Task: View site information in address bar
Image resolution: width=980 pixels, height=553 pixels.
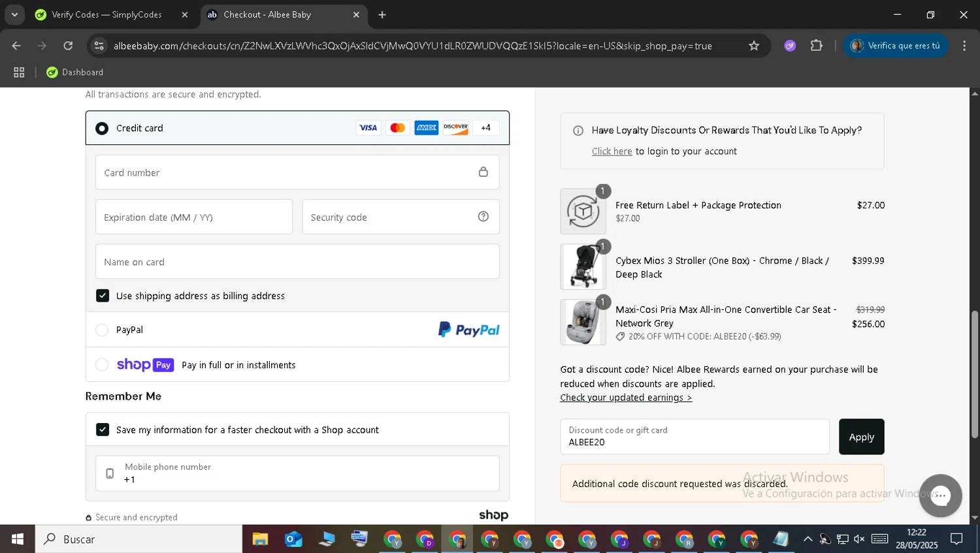Action: tap(99, 46)
